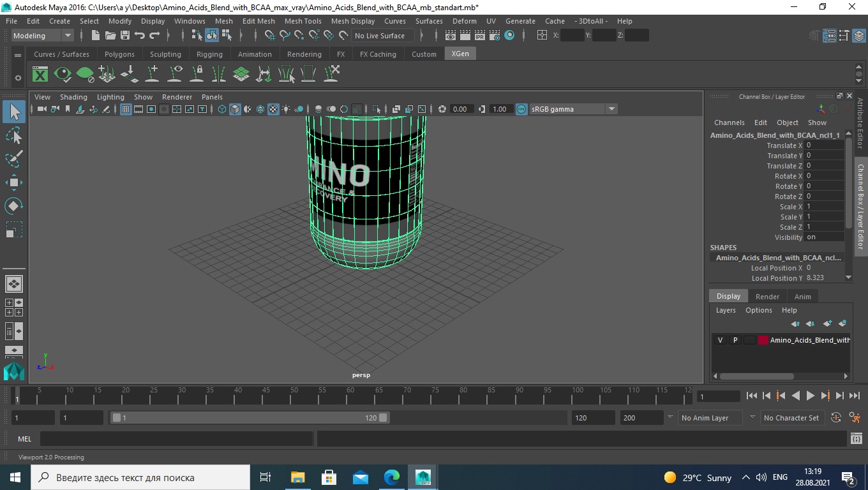Open the Deform menu

click(x=464, y=21)
